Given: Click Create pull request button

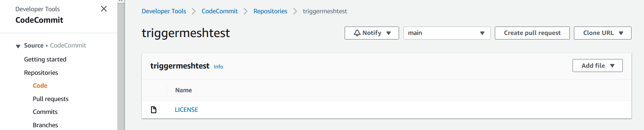Looking at the screenshot, I should 532,33.
